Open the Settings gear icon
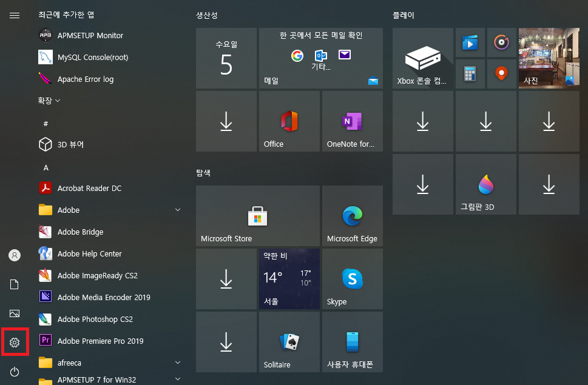 (15, 342)
